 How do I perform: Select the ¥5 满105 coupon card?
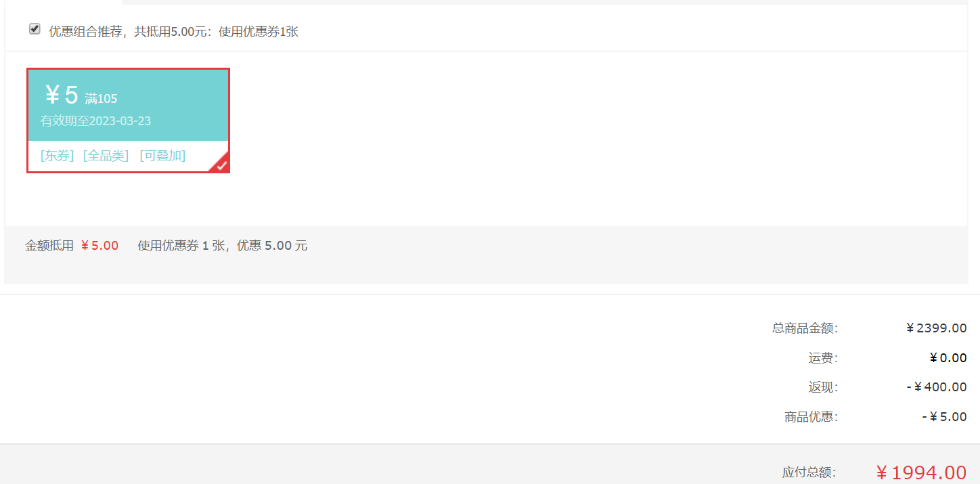pyautogui.click(x=129, y=120)
